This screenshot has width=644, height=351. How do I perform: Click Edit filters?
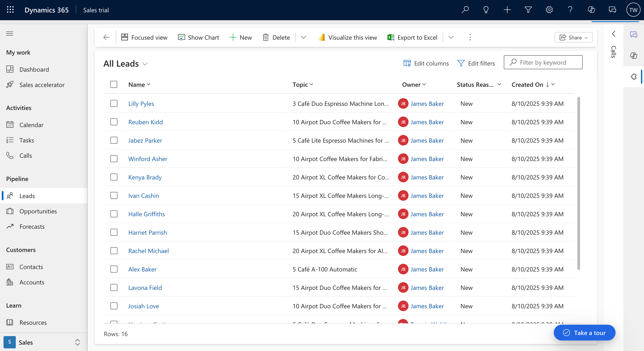pos(476,63)
